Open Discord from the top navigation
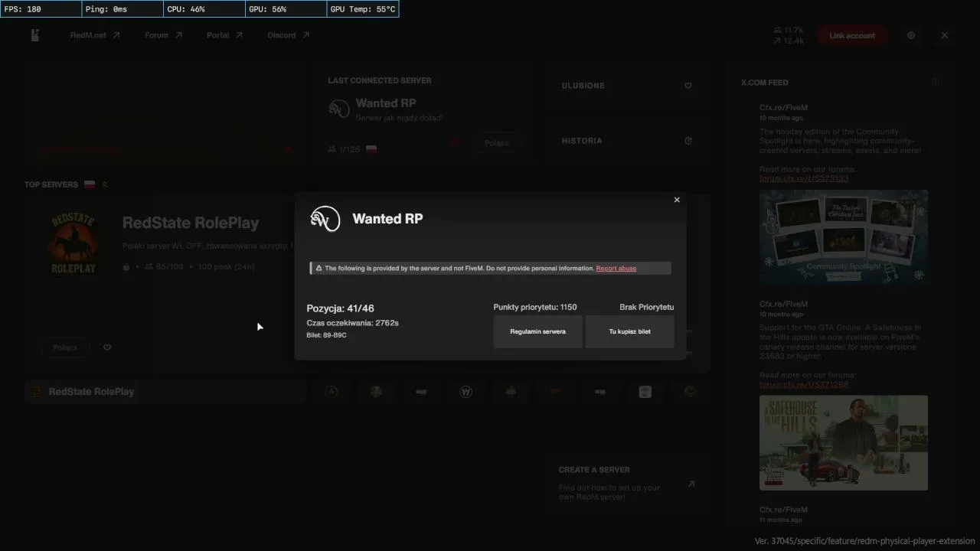 [x=289, y=35]
